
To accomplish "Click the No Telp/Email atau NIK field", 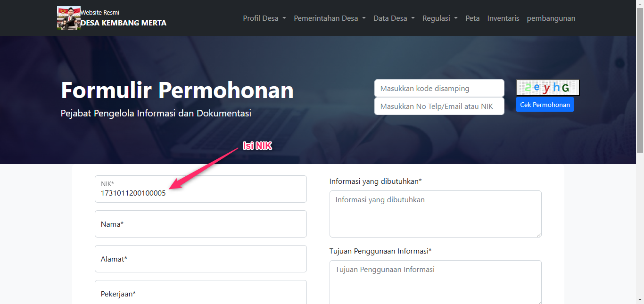I will pos(439,106).
